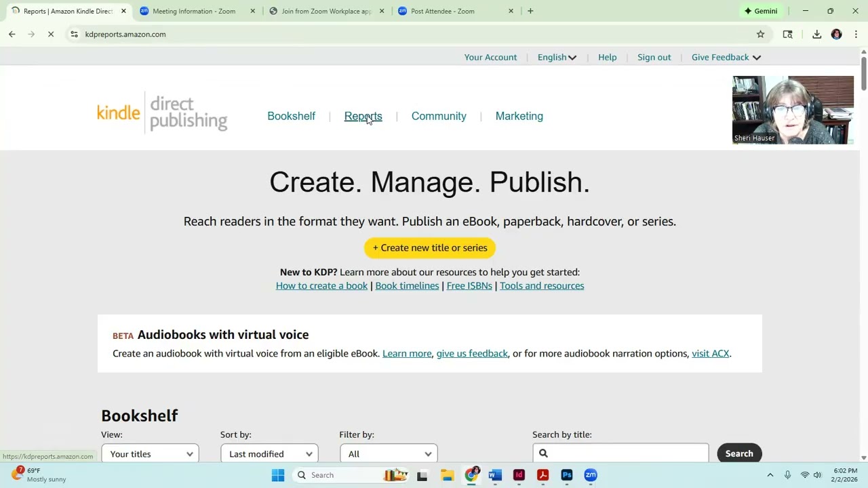Close the Reports Amazon Kindle Direct tab

point(123,11)
